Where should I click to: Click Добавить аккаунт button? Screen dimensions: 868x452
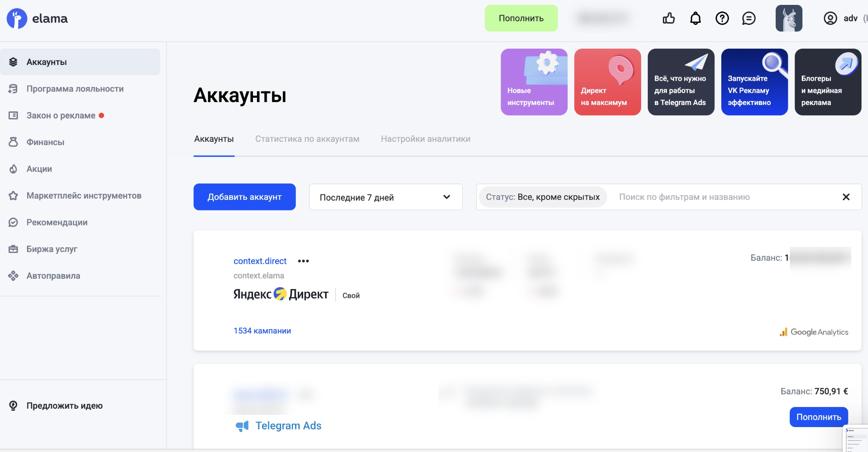click(244, 197)
